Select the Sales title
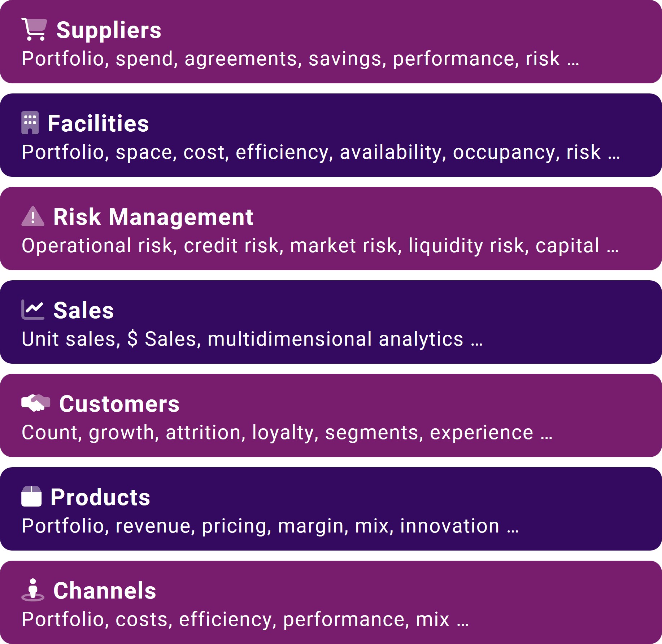The height and width of the screenshot is (644, 662). (x=83, y=310)
